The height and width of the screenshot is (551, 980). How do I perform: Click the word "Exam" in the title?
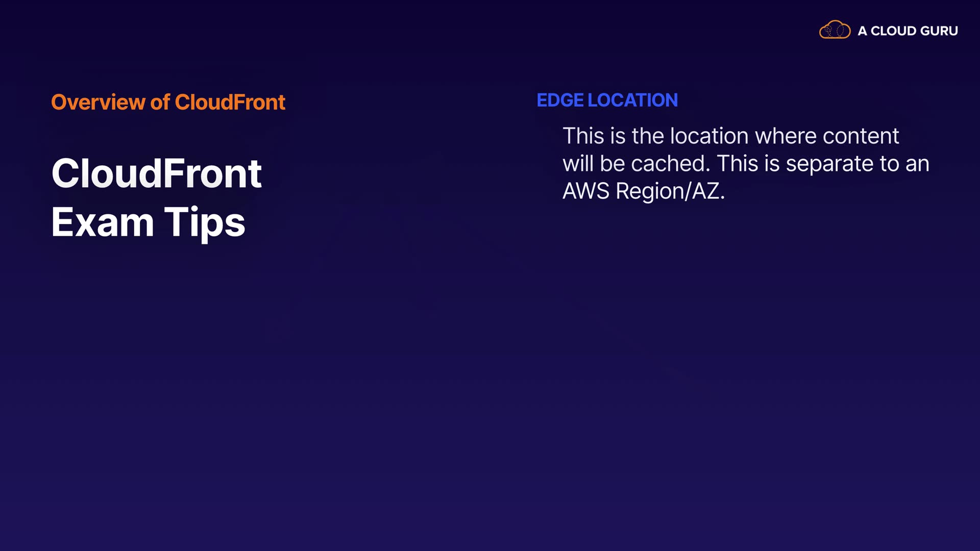(102, 222)
